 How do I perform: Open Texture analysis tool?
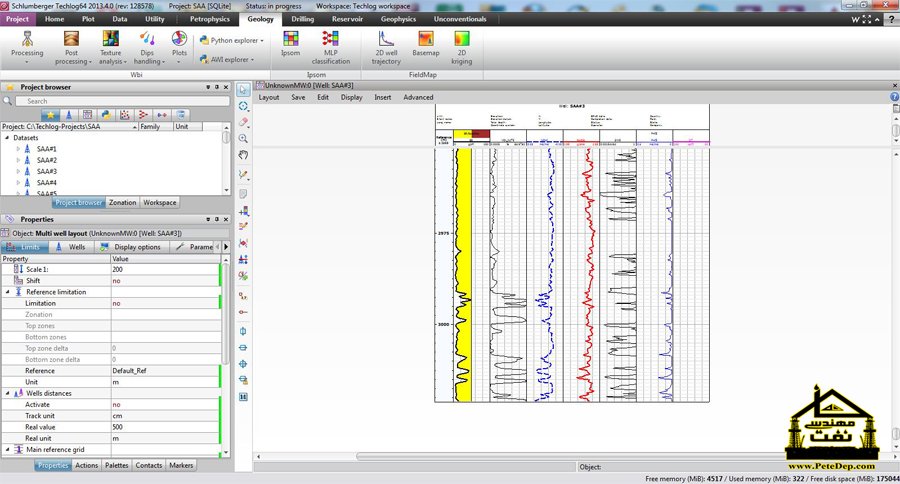click(x=111, y=47)
